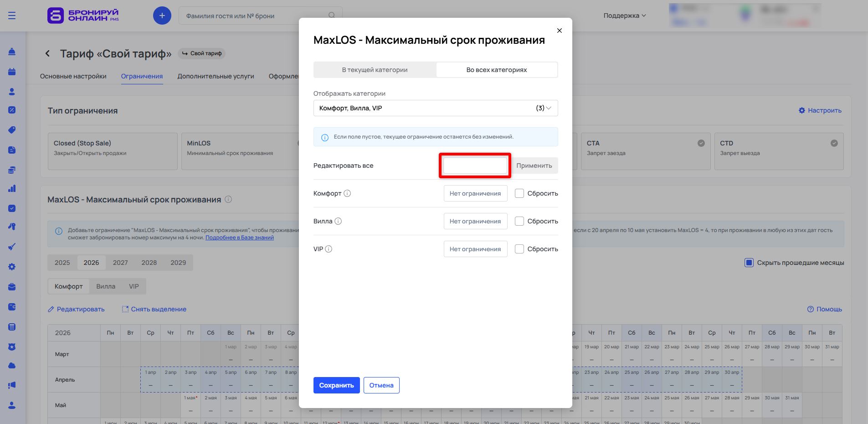Go back using the arrow beside Тариф title
The width and height of the screenshot is (868, 424).
47,54
